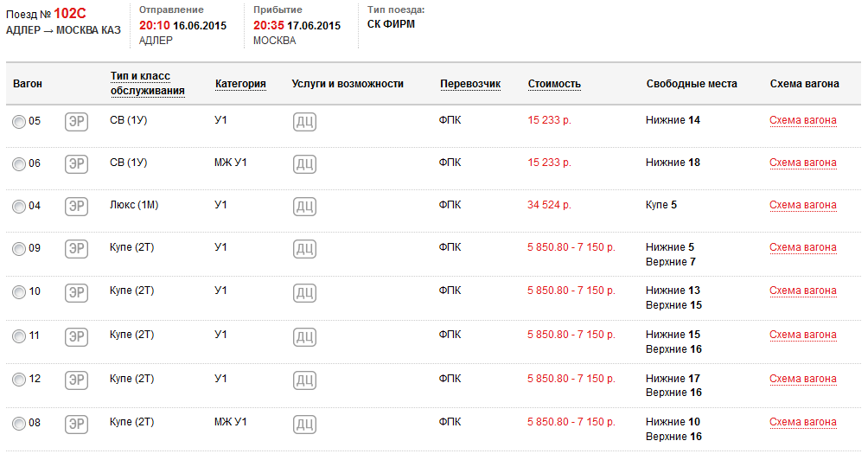Click the ДЦ service icon in wagon 09 row
The width and height of the screenshot is (868, 460).
point(304,249)
